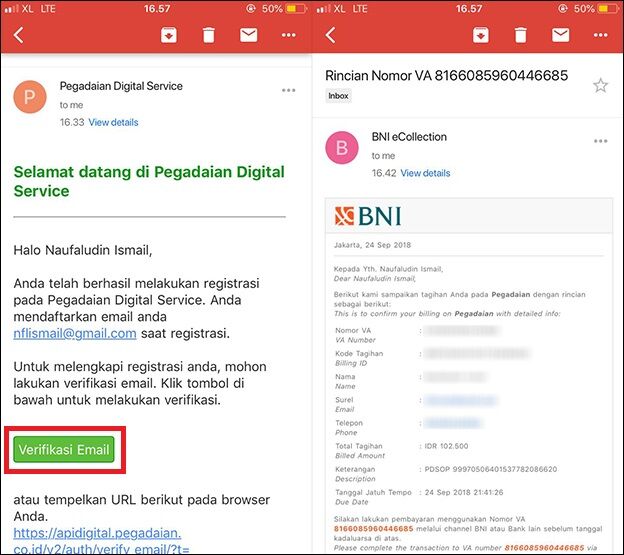Tap blurred Surel email value

460,400
